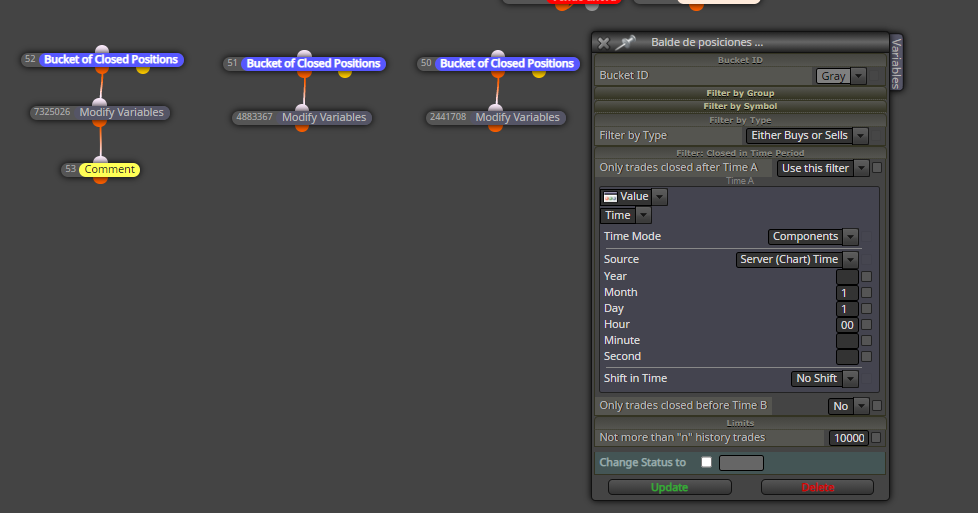Click top input connector of block 51
This screenshot has height=513, width=978.
(304, 54)
